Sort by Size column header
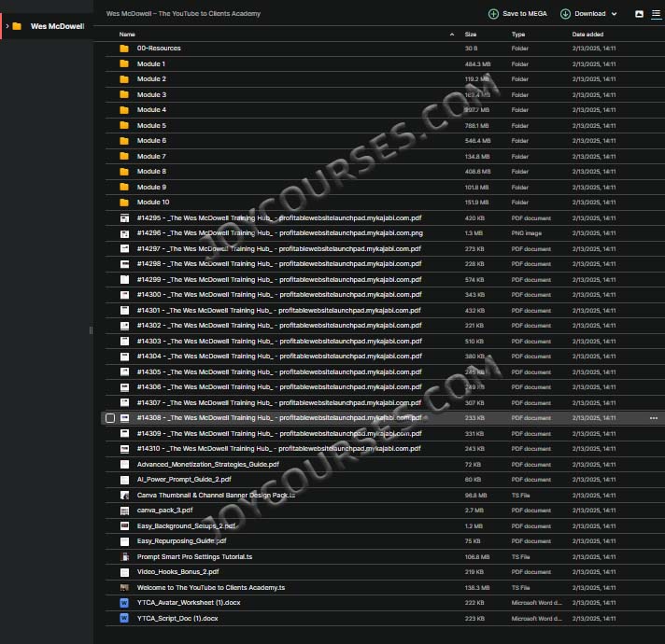This screenshot has height=644, width=665. (x=471, y=35)
